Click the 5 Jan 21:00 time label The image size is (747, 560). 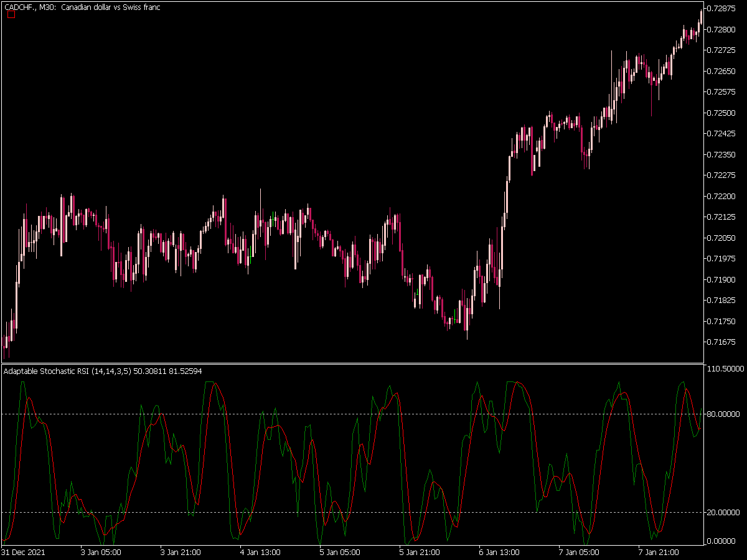pos(420,552)
